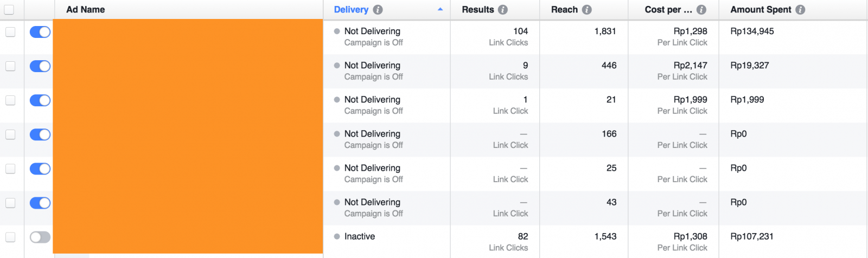
Task: Select all ads with header checkbox
Action: click(x=9, y=9)
